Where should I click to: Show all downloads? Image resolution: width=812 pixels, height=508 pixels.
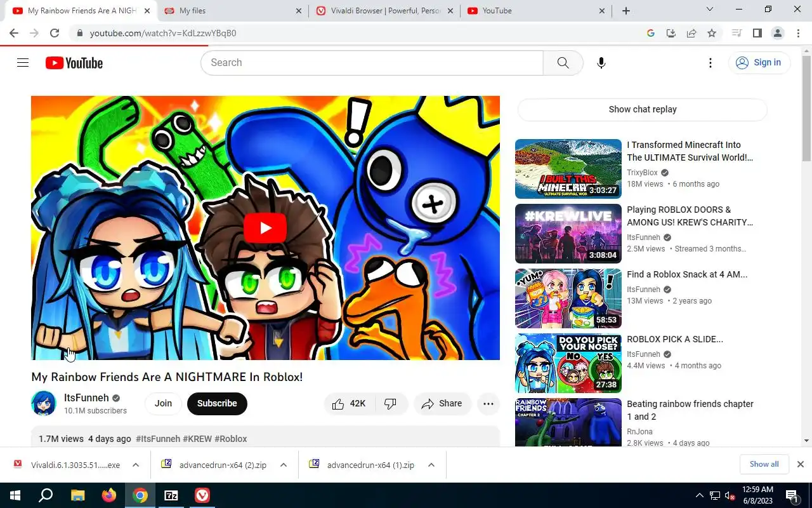764,464
